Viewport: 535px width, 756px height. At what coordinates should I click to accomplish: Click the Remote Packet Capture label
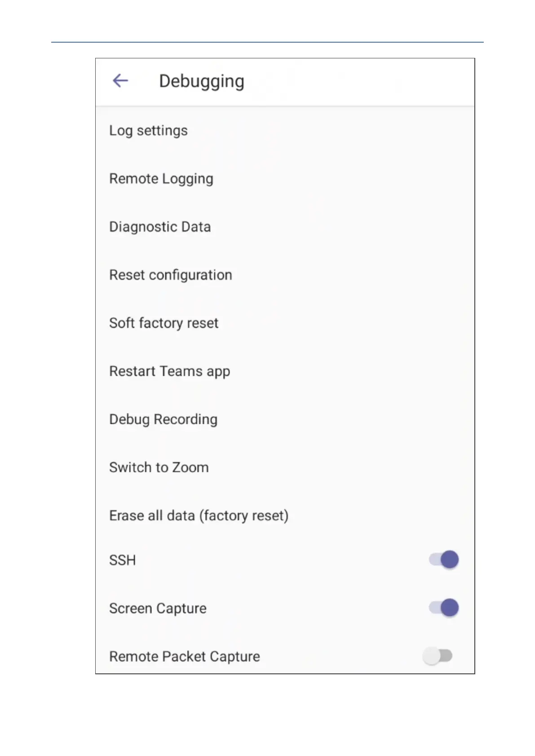(x=185, y=656)
